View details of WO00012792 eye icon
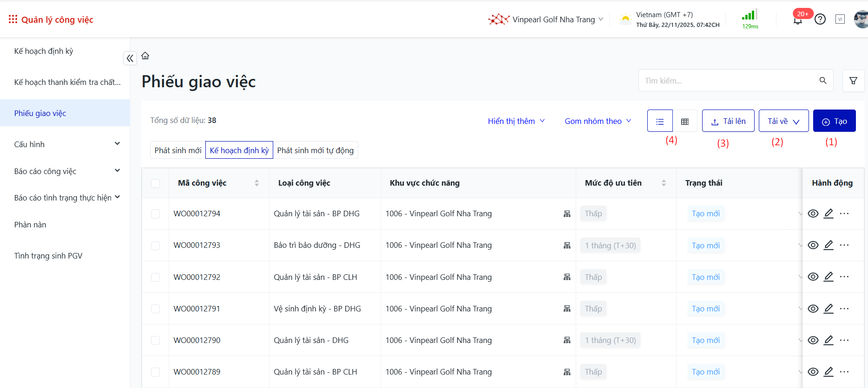This screenshot has width=868, height=388. (813, 277)
